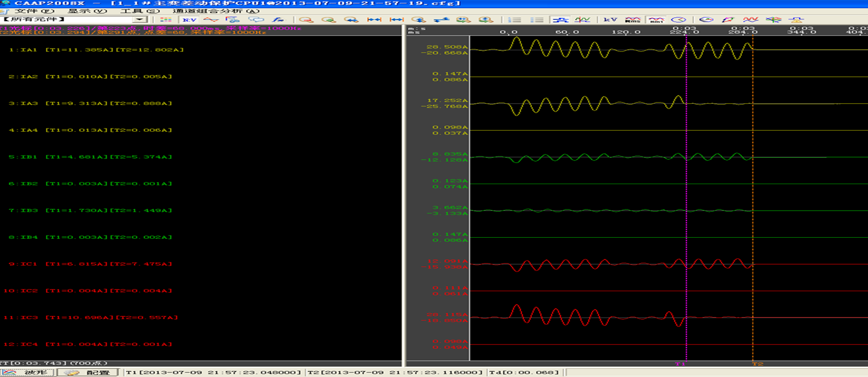This screenshot has height=377, width=868.
Task: Click the T1光标 info line
Action: [x=151, y=28]
